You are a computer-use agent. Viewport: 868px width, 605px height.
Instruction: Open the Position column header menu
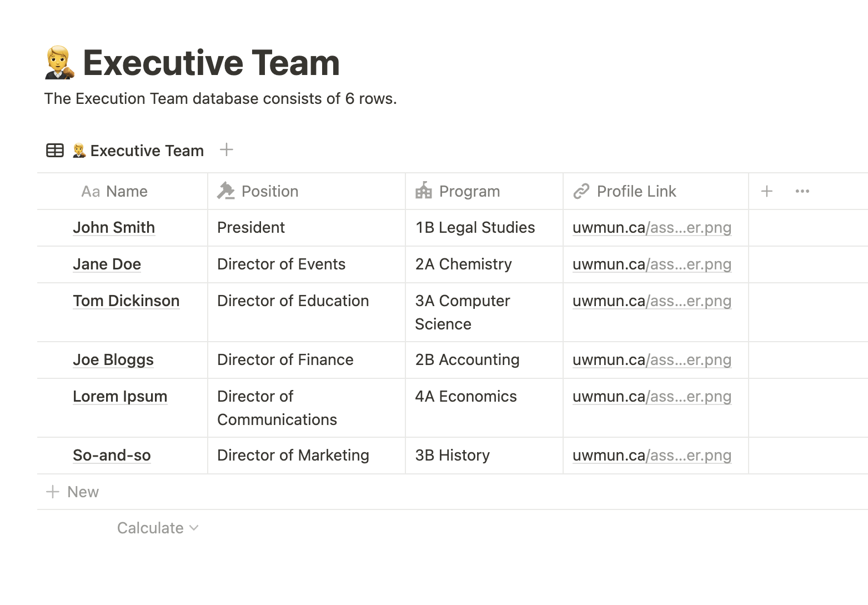click(x=307, y=191)
